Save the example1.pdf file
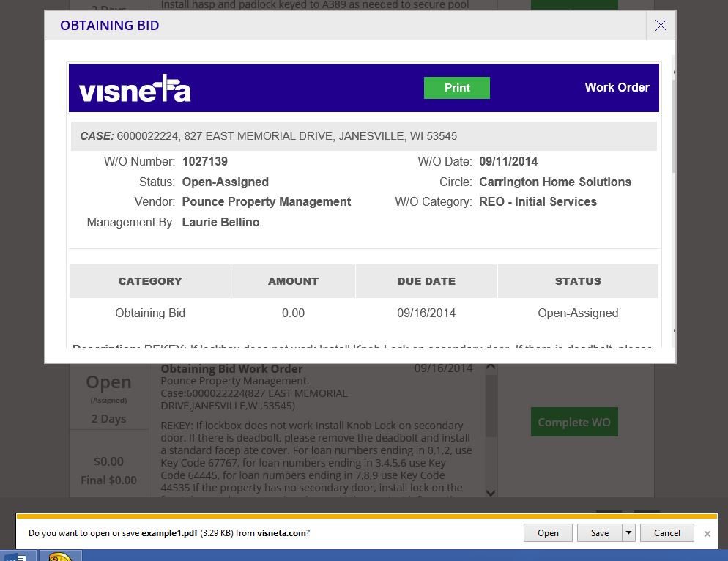 pyautogui.click(x=599, y=533)
